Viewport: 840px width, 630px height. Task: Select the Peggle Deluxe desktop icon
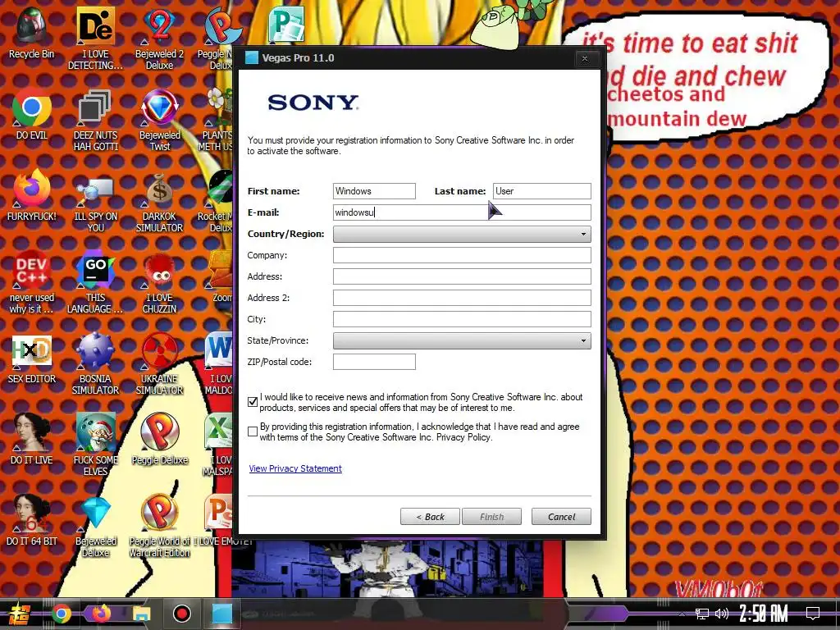[159, 440]
